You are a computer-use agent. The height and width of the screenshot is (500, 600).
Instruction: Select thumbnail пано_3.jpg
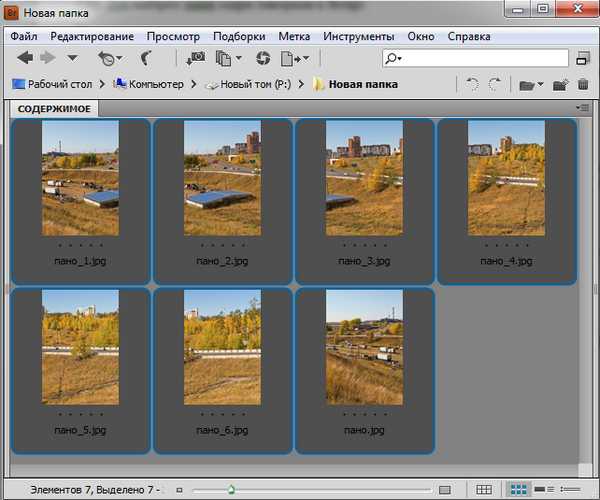(364, 178)
